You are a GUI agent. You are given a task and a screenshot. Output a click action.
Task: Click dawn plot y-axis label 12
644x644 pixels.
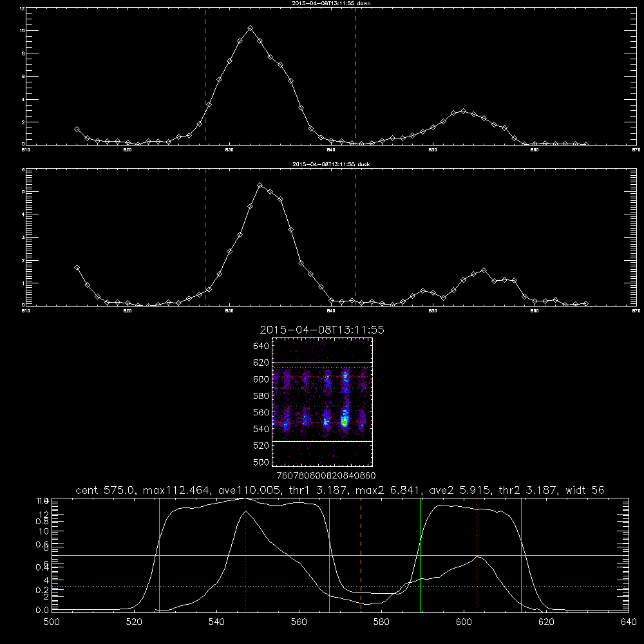[21, 8]
